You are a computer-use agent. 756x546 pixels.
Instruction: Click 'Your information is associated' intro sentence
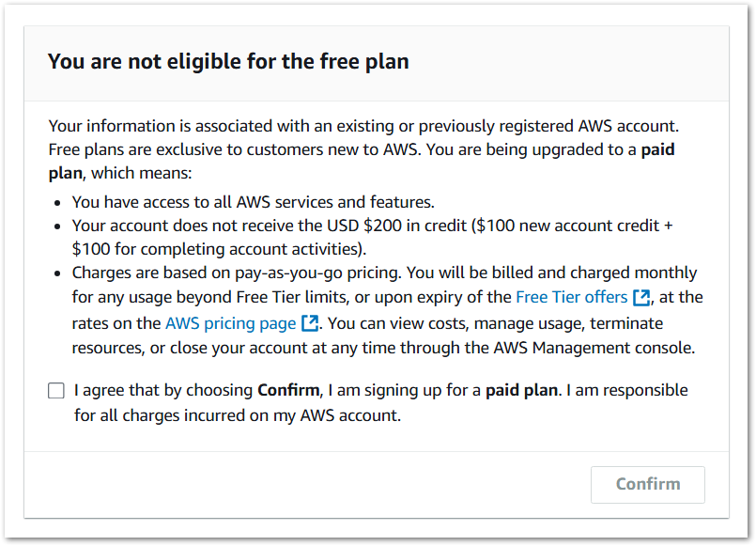[363, 126]
